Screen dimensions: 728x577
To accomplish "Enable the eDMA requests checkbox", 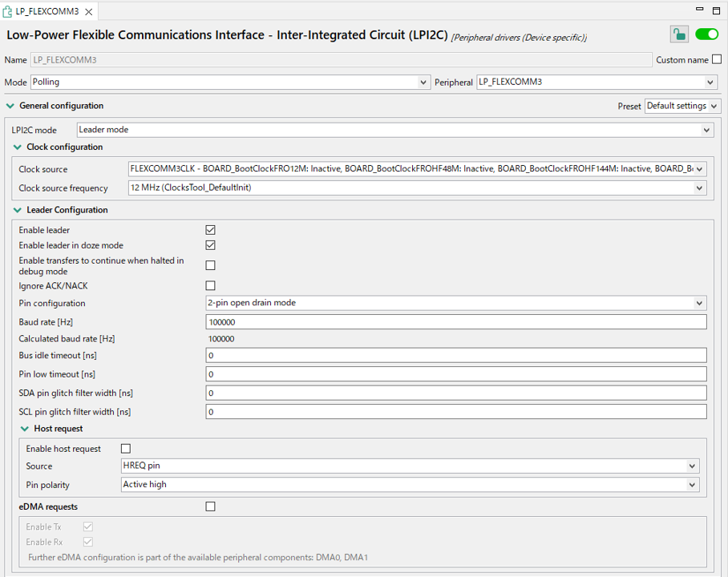I will pyautogui.click(x=211, y=506).
